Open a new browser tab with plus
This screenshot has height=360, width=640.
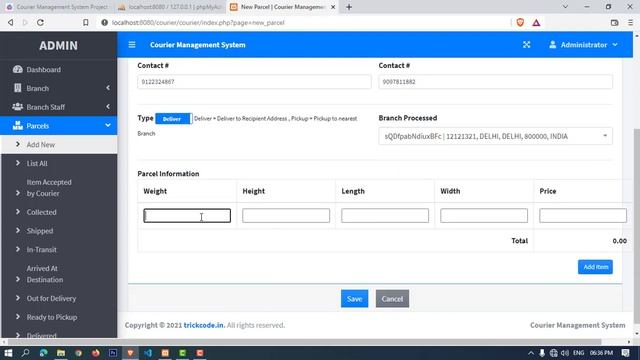click(x=349, y=7)
